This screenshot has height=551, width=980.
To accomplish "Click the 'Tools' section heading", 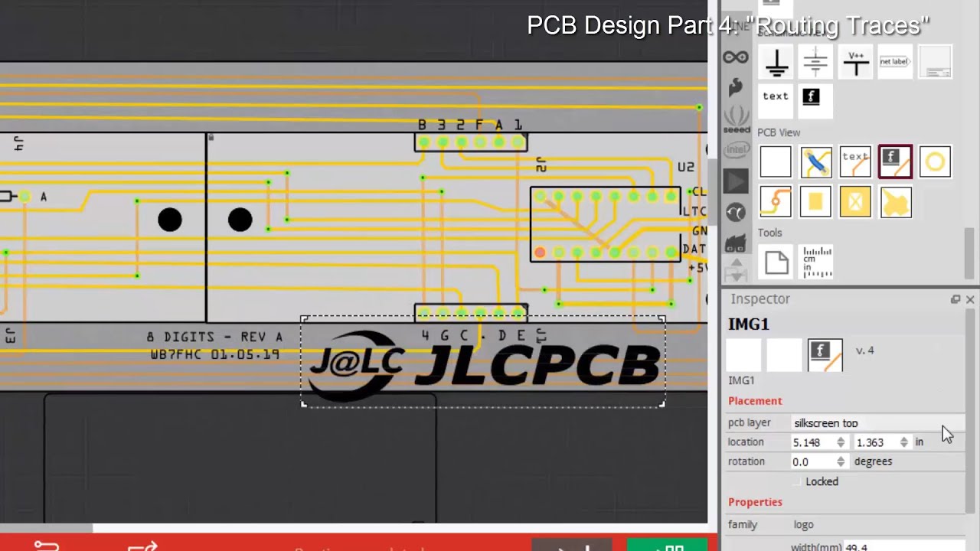I will (769, 233).
